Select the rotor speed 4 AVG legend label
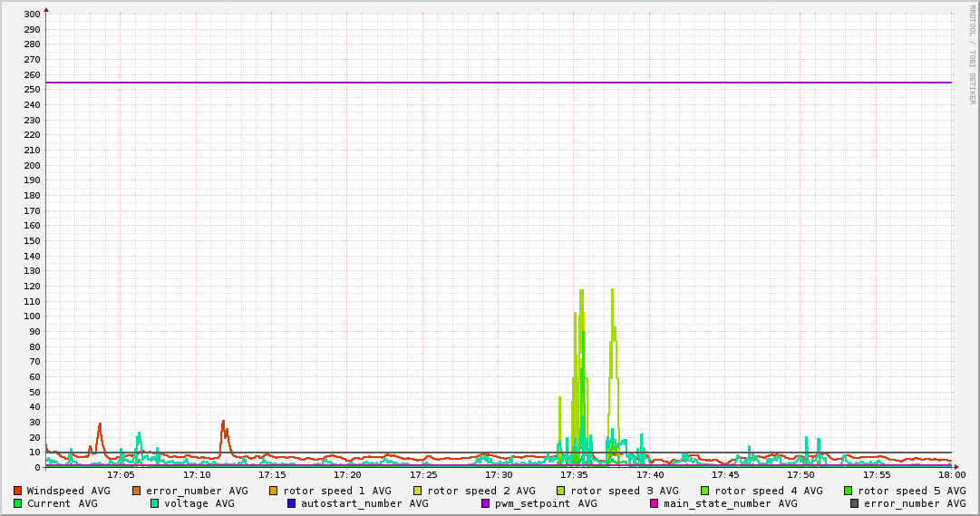This screenshot has height=516, width=980. coord(768,491)
